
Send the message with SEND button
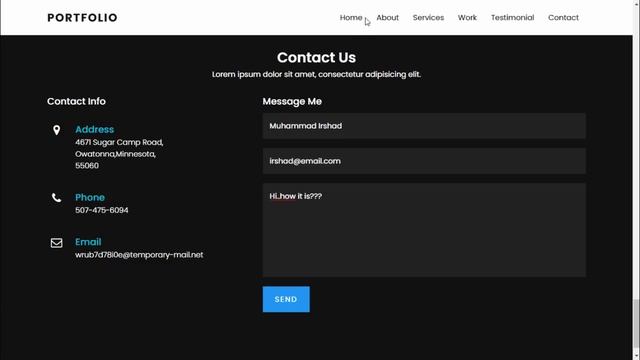pos(286,299)
